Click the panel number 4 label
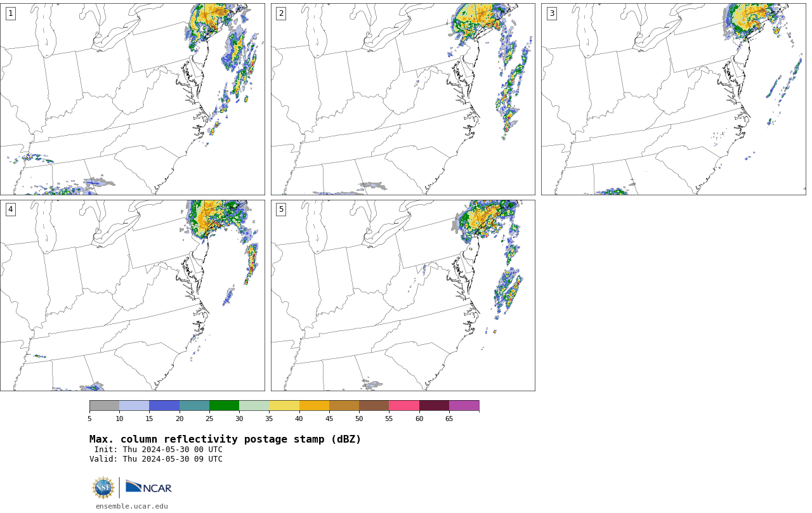Viewport: 812px width, 513px height. point(10,209)
